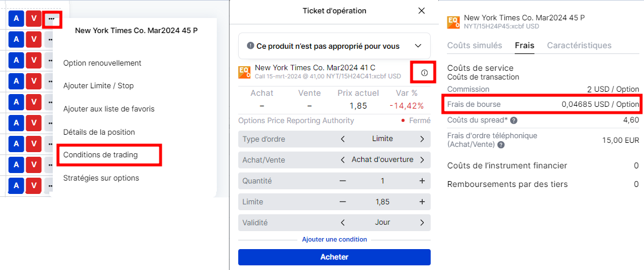Click the Call 15-mrt-2024 @ 41,00 subtitle
Image resolution: width=644 pixels, height=270 pixels.
pos(290,76)
